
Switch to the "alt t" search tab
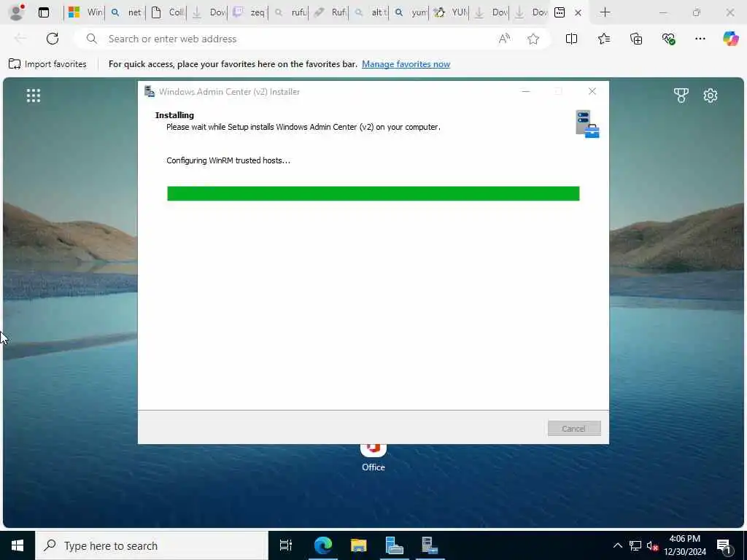tap(371, 12)
